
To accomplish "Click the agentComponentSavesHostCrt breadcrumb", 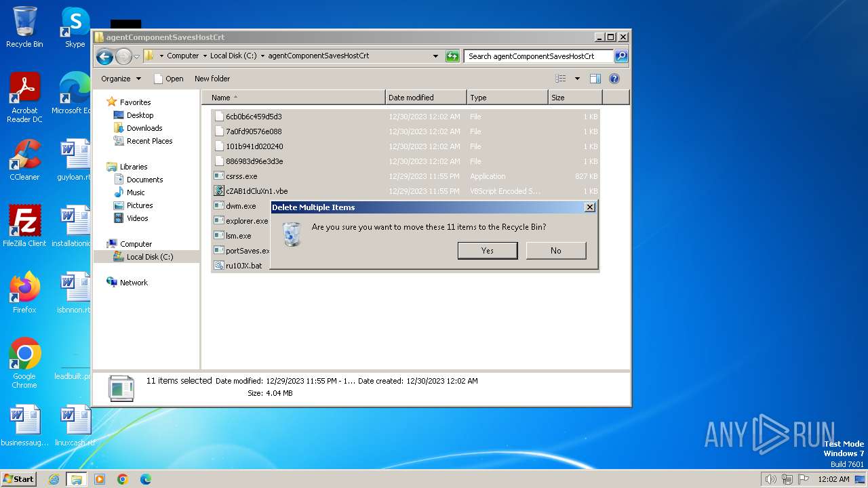I will click(x=319, y=56).
